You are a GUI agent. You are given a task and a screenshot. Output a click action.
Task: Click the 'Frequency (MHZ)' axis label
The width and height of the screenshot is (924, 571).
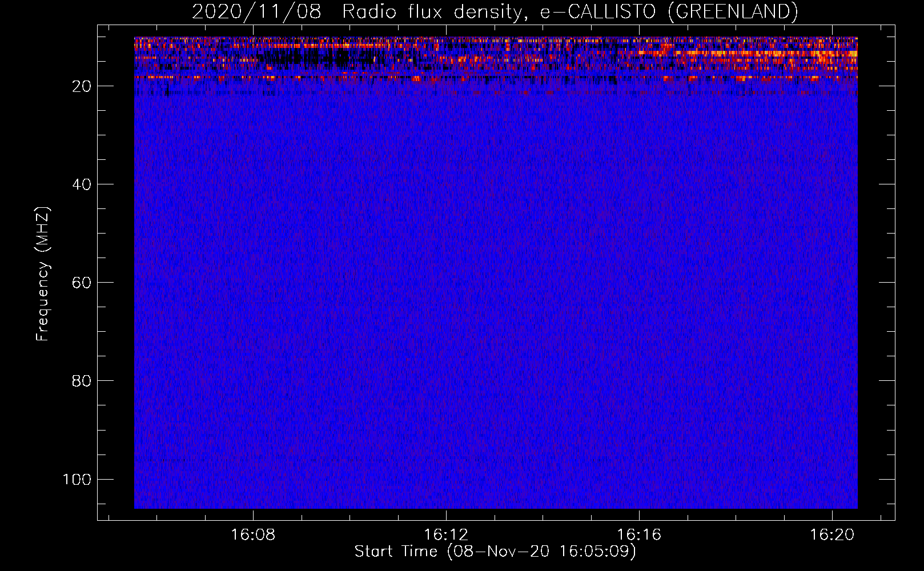point(43,274)
